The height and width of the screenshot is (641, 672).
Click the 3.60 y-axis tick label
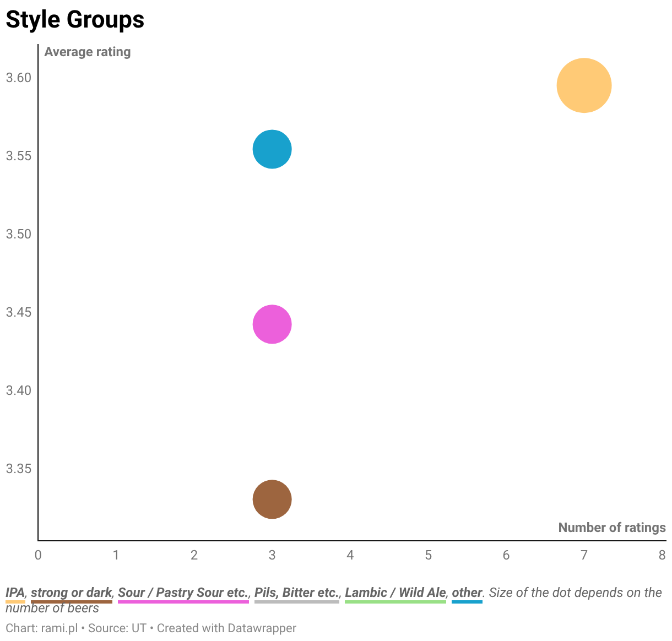(19, 78)
